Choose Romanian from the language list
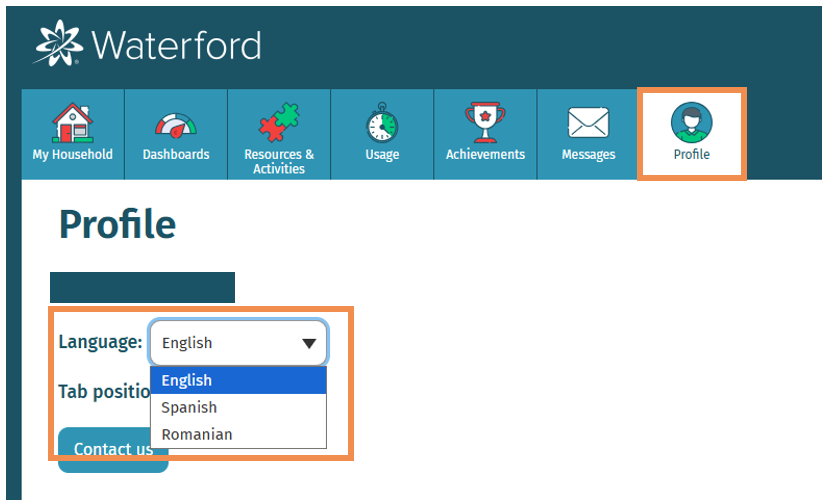 (238, 434)
